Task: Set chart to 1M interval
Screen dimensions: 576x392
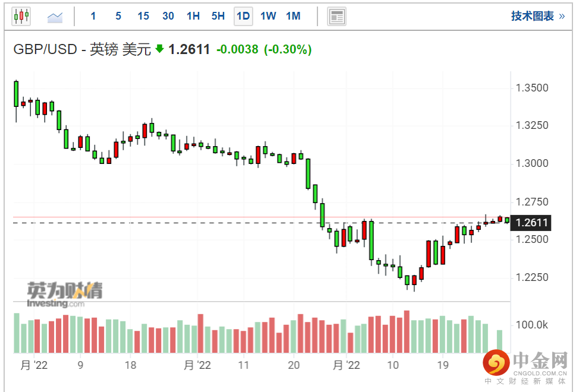Action: (x=293, y=17)
